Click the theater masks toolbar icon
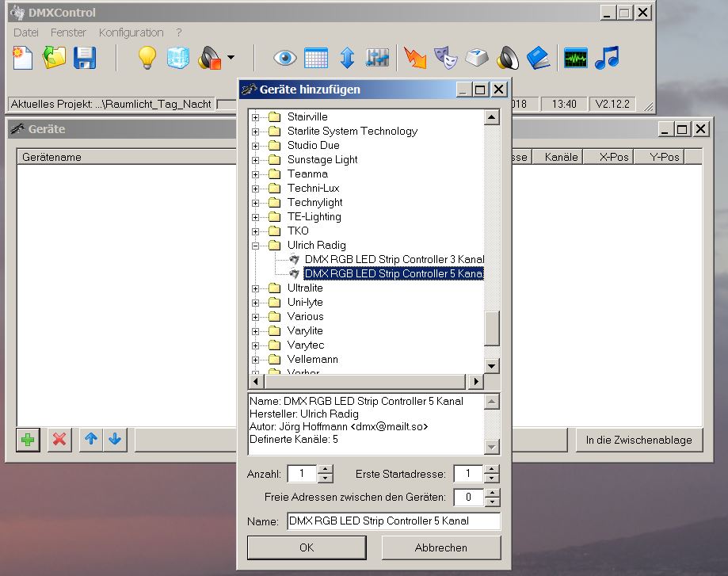728x576 pixels. point(448,58)
